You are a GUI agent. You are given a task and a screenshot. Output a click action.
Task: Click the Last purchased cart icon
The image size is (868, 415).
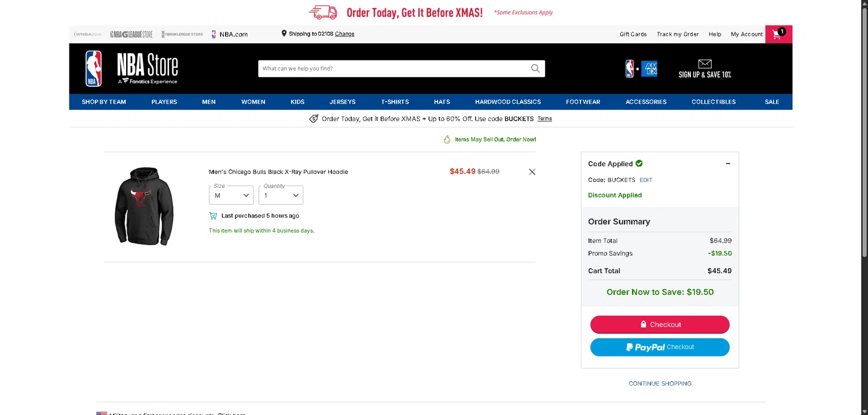coord(213,216)
